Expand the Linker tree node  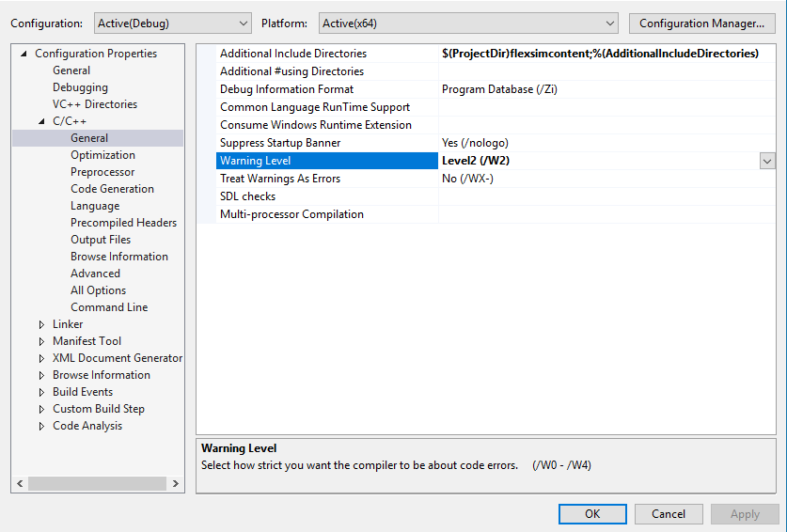tap(41, 324)
